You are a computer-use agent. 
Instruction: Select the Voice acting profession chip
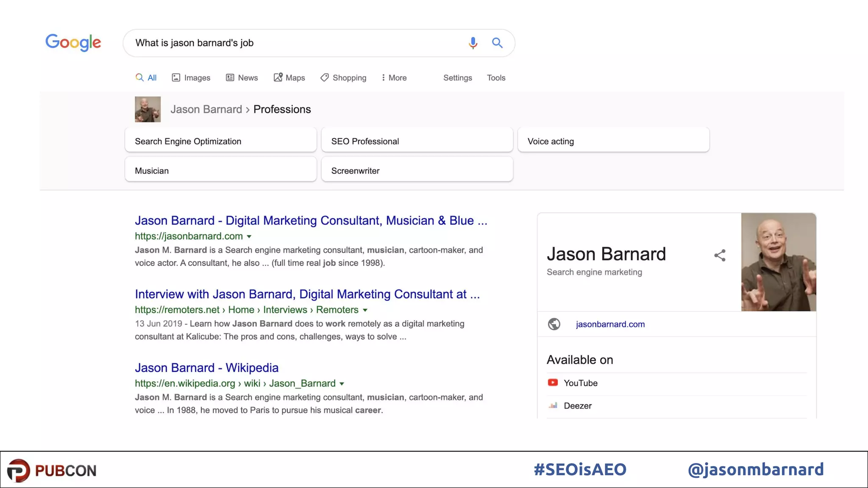pos(613,141)
